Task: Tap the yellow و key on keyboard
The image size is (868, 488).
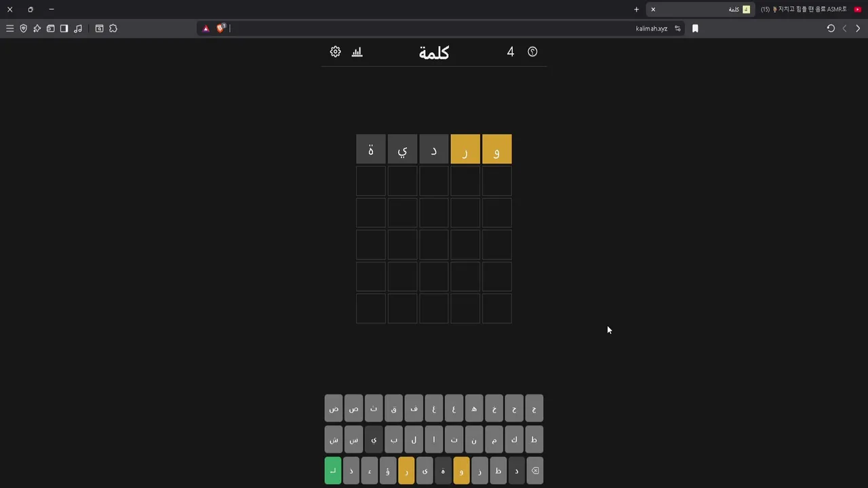Action: tap(461, 470)
